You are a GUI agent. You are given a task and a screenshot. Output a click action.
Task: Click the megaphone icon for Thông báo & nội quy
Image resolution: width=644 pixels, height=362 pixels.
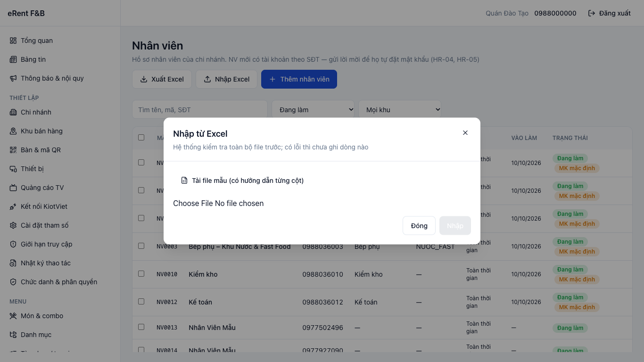(13, 78)
